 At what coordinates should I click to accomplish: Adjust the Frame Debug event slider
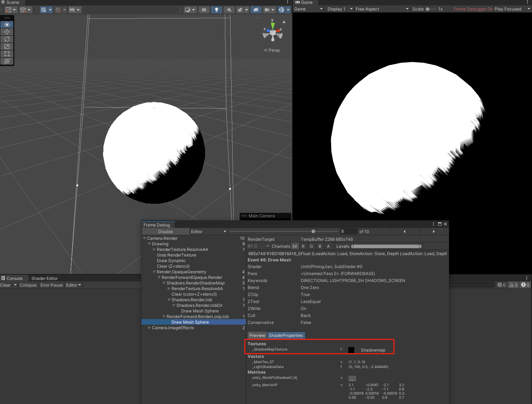pos(284,231)
